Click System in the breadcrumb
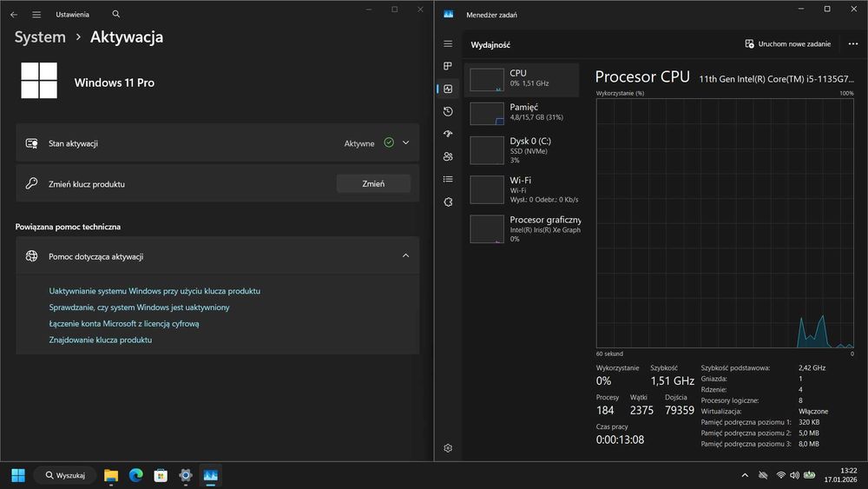 [x=40, y=37]
